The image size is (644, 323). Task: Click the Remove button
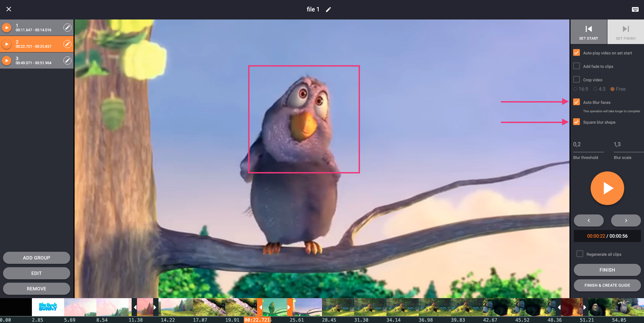[x=37, y=289]
